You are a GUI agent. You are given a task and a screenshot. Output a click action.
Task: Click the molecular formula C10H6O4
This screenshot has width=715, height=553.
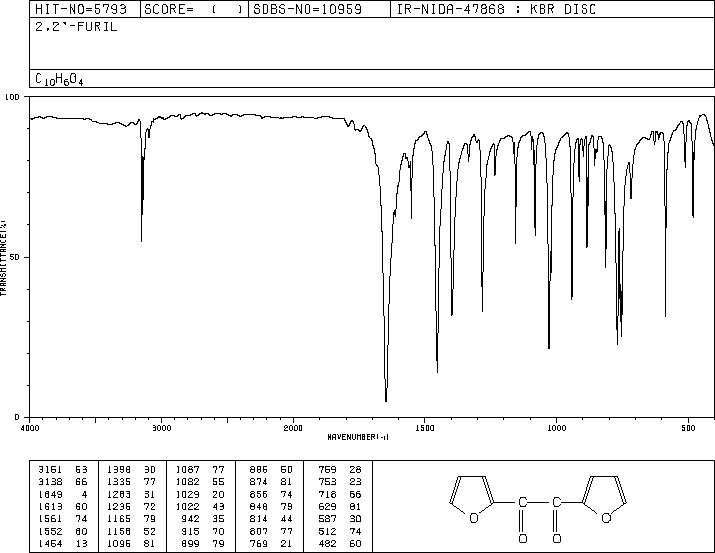(59, 79)
